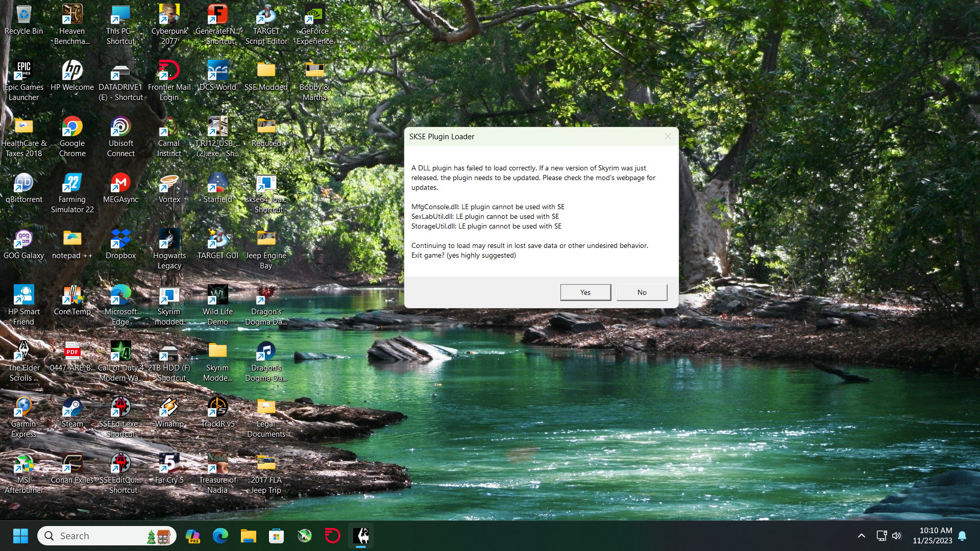The height and width of the screenshot is (551, 980).
Task: Select GeForce Experience desktop icon
Action: coord(314,24)
